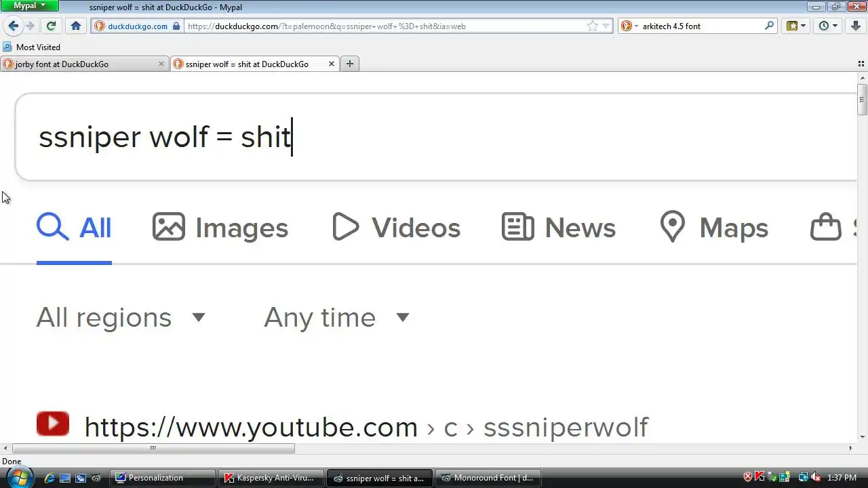Open a new tab with plus button
This screenshot has height=488, width=868.
pyautogui.click(x=350, y=64)
